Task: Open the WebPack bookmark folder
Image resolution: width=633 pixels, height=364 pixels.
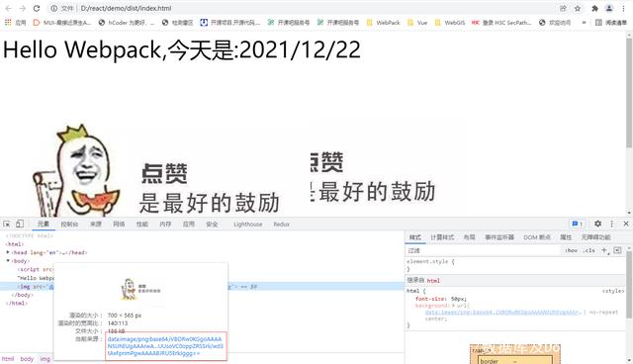Action: [x=383, y=23]
